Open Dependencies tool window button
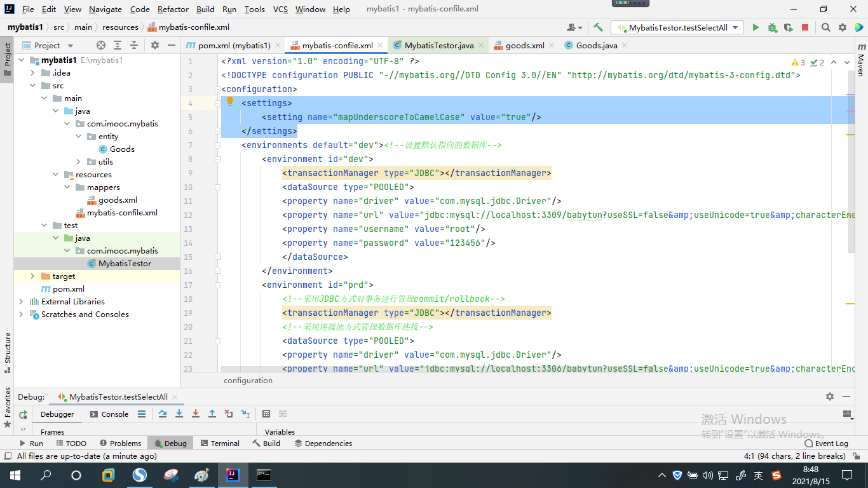This screenshot has width=868, height=488. (323, 444)
